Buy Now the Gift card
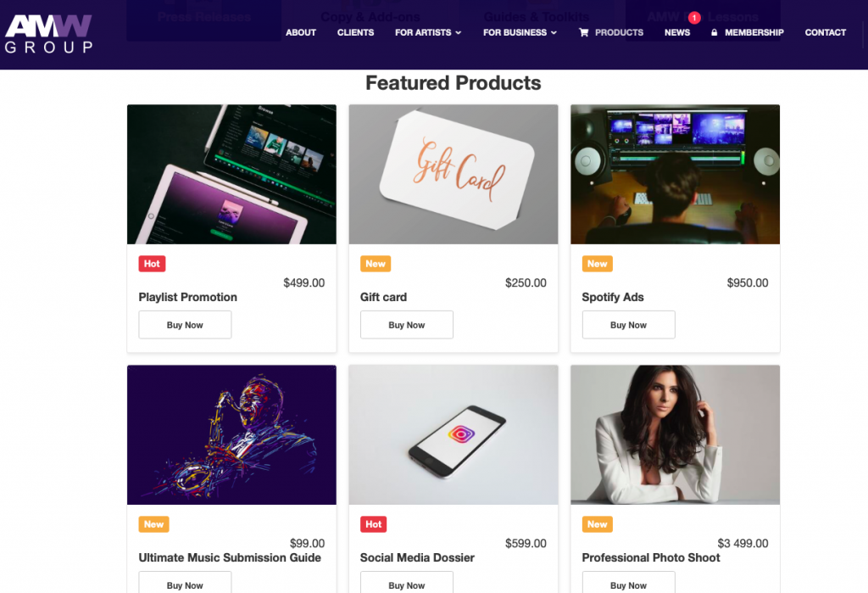The height and width of the screenshot is (593, 868). (x=407, y=325)
